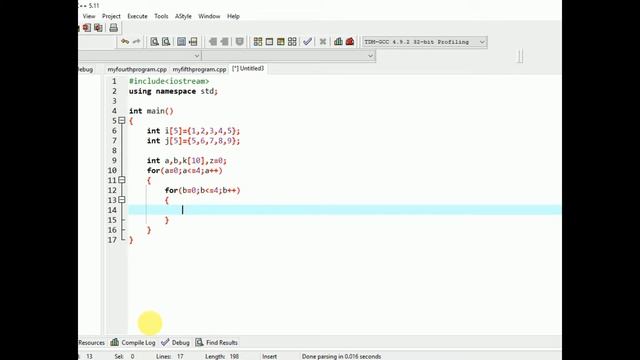This screenshot has height=360, width=640.
Task: Run the program using the Run icon
Action: (269, 42)
